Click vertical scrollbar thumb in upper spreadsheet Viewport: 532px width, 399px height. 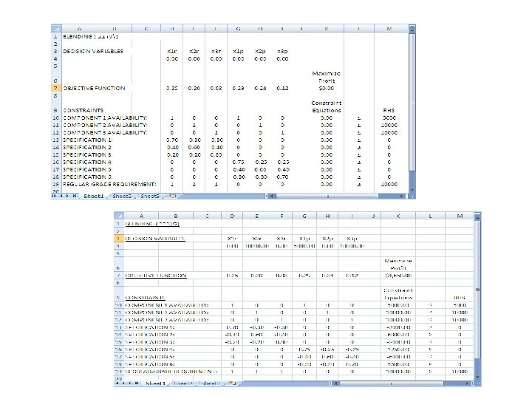click(x=412, y=102)
